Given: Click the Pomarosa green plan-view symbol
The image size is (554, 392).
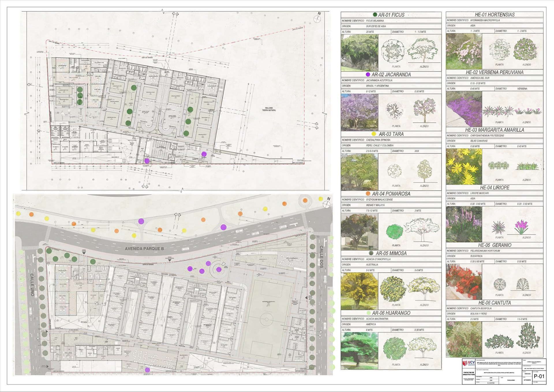Looking at the screenshot, I should pos(394,232).
